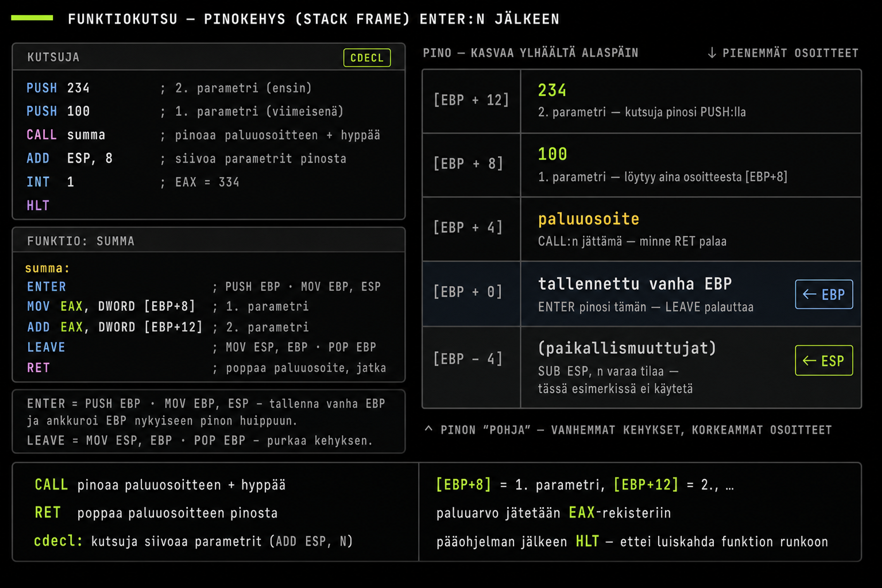This screenshot has width=882, height=588.
Task: Select the 'PUSH 100' instruction line
Action: [58, 111]
